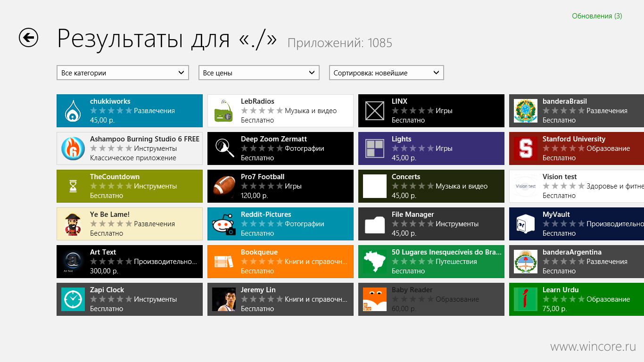The width and height of the screenshot is (644, 362).
Task: Go back with the arrow button
Action: [x=28, y=38]
